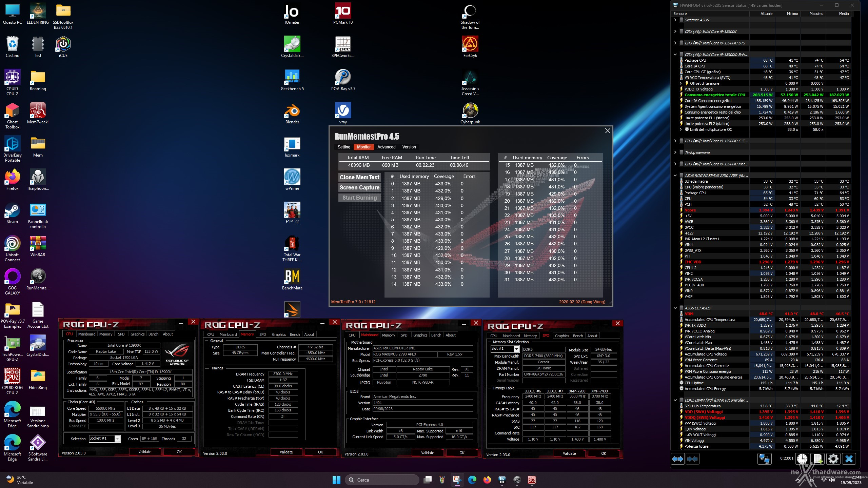
Task: Open TechPowerUp GPU-Z desktop icon
Action: [x=12, y=348]
